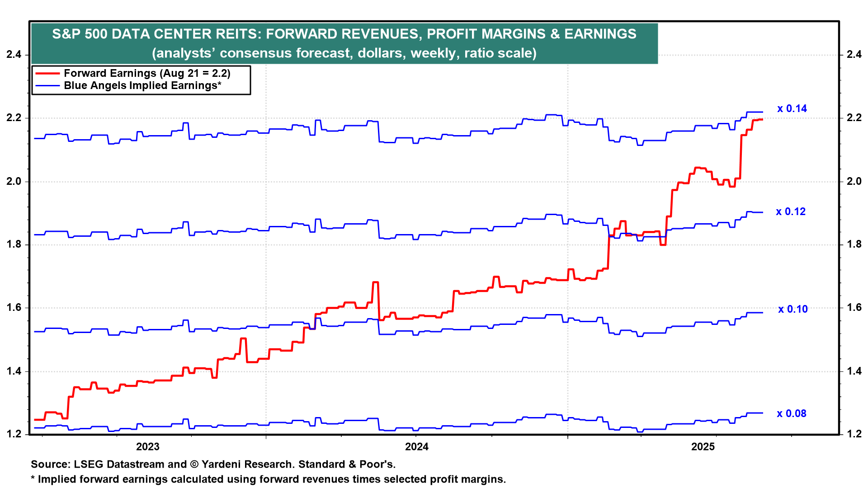Image resolution: width=868 pixels, height=488 pixels.
Task: Click Blue Angels Implied Earnings legend label
Action: tap(142, 85)
